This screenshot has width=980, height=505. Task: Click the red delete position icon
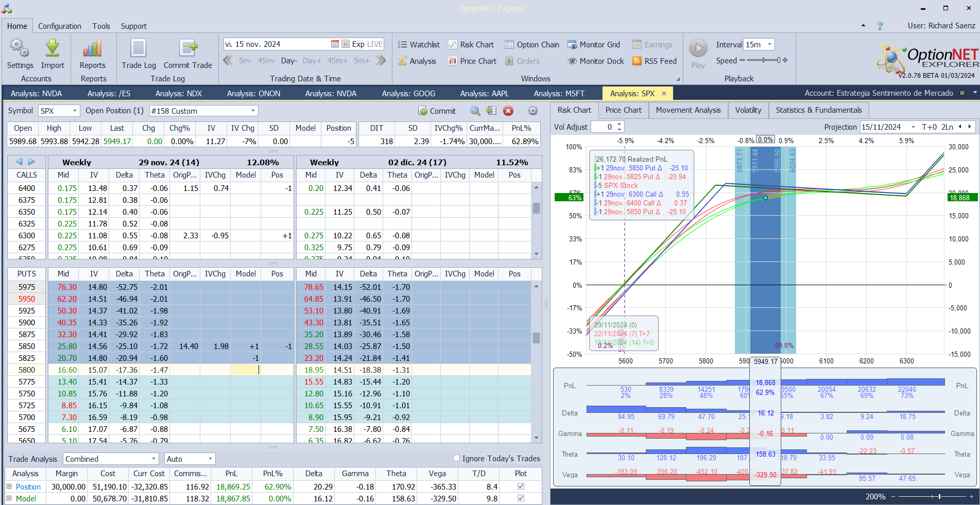coord(508,111)
